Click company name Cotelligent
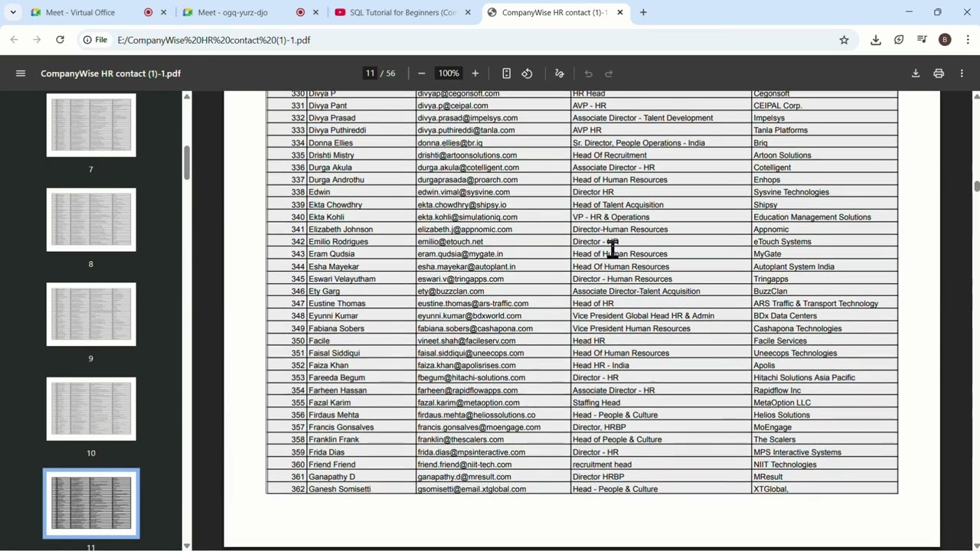The height and width of the screenshot is (551, 980). pos(772,168)
